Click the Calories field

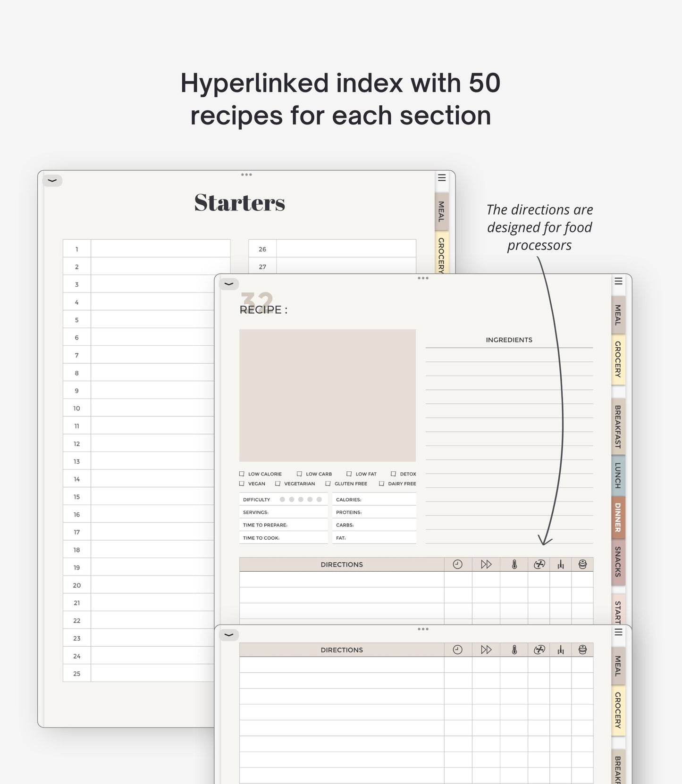point(374,499)
